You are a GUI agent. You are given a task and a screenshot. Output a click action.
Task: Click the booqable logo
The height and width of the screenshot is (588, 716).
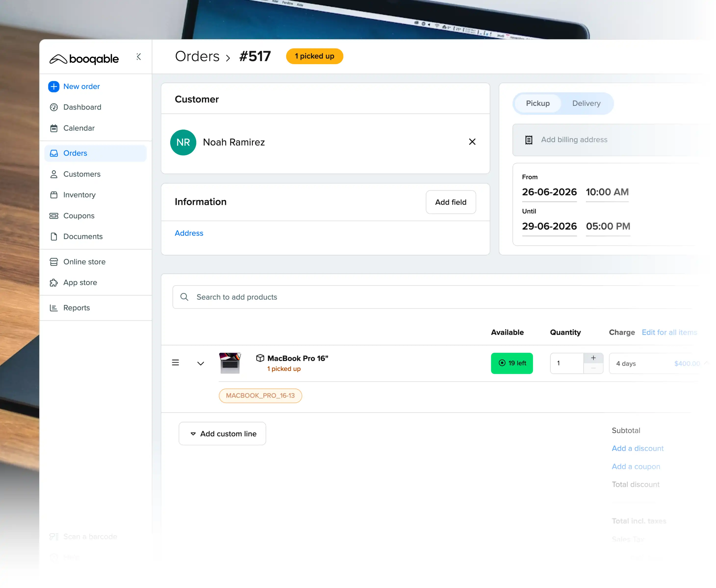[84, 59]
